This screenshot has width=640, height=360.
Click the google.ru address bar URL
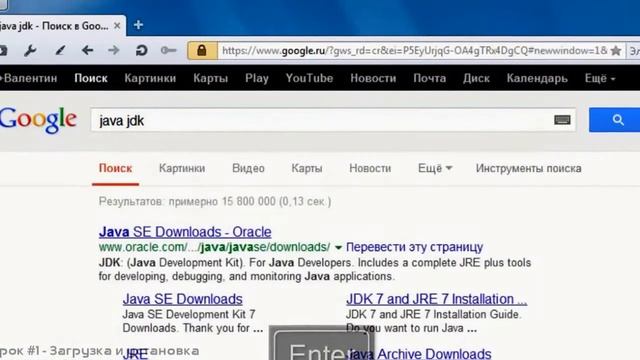[414, 51]
